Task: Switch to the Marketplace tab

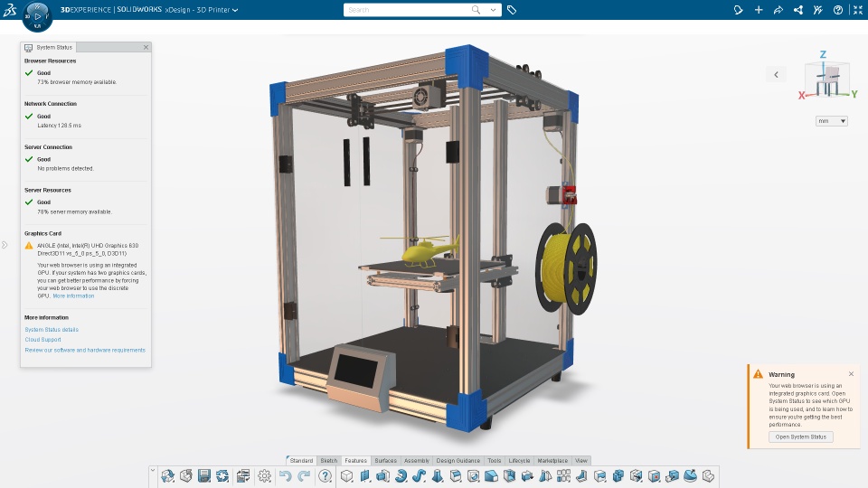Action: pos(552,460)
